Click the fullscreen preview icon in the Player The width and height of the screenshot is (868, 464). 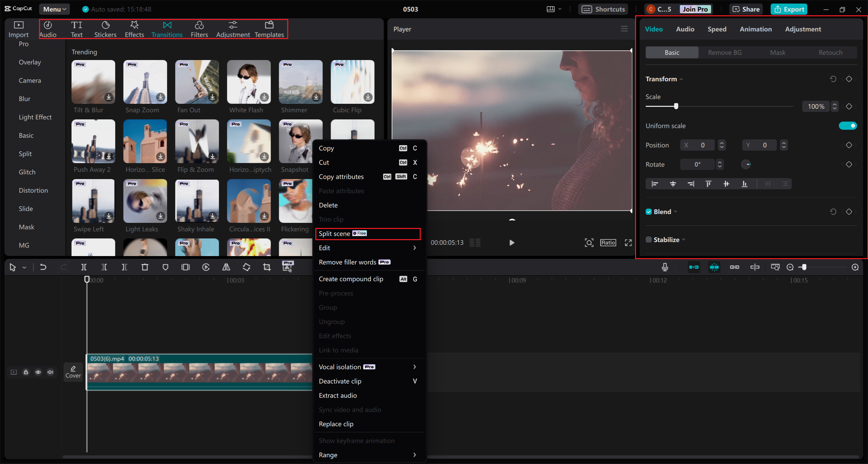628,243
